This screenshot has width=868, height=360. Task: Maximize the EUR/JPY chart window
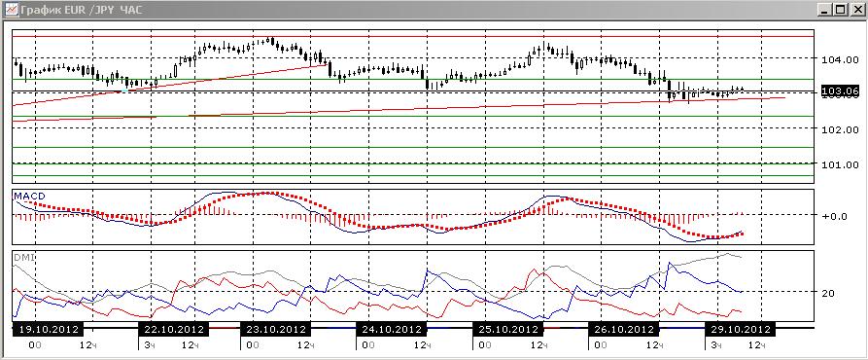point(840,10)
